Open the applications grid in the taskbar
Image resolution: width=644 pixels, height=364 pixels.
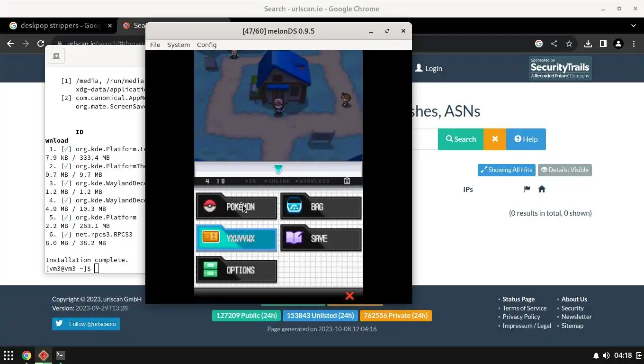point(9,355)
